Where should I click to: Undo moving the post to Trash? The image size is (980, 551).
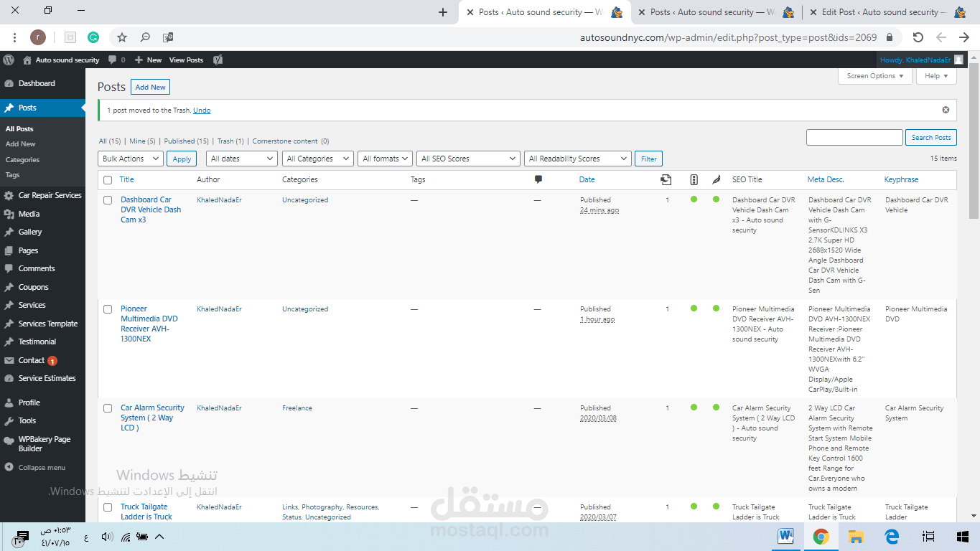pos(202,110)
